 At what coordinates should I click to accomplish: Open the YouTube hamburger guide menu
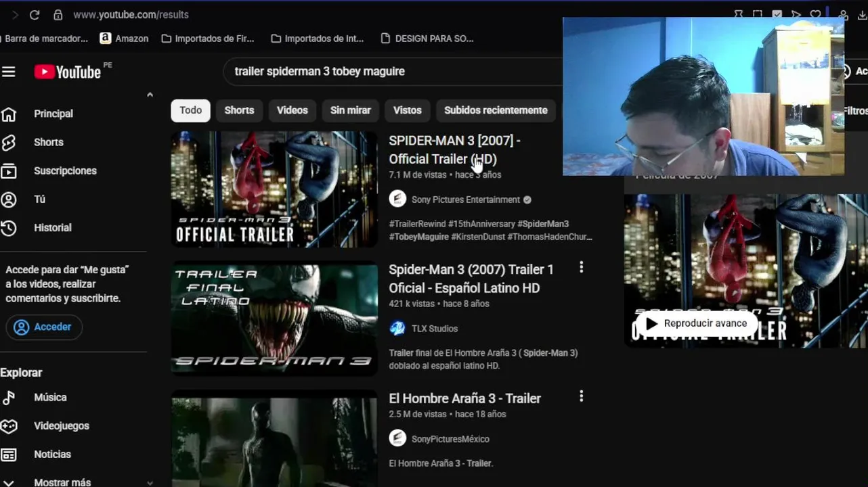[x=8, y=72]
